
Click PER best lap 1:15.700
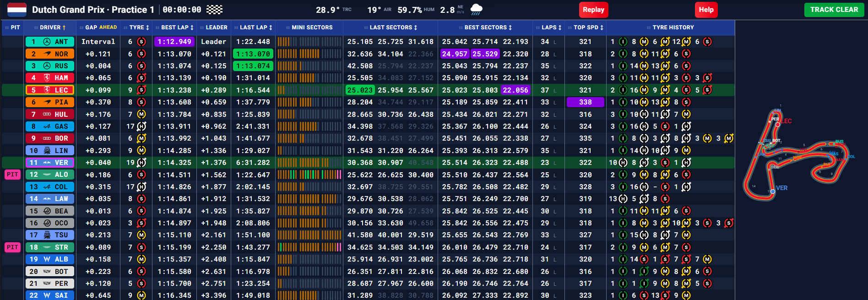[174, 284]
